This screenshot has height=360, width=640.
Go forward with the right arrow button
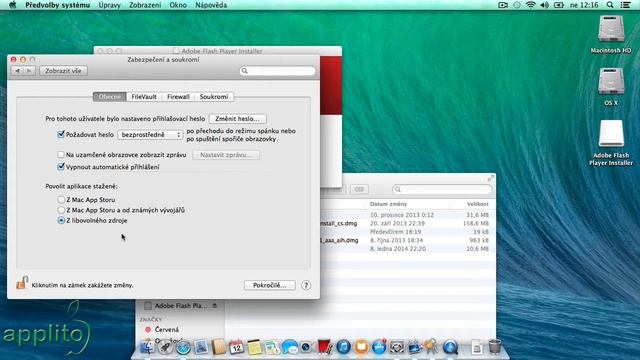pos(29,71)
